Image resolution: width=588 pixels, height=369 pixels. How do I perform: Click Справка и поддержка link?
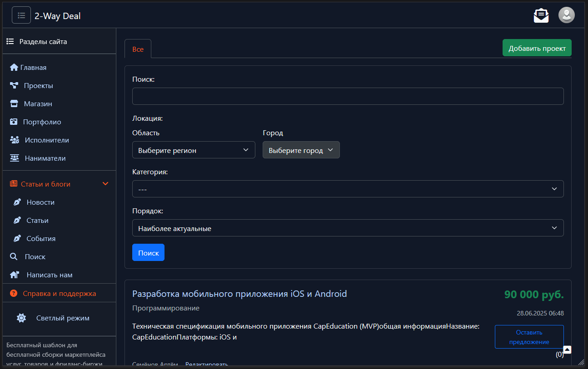pyautogui.click(x=60, y=294)
